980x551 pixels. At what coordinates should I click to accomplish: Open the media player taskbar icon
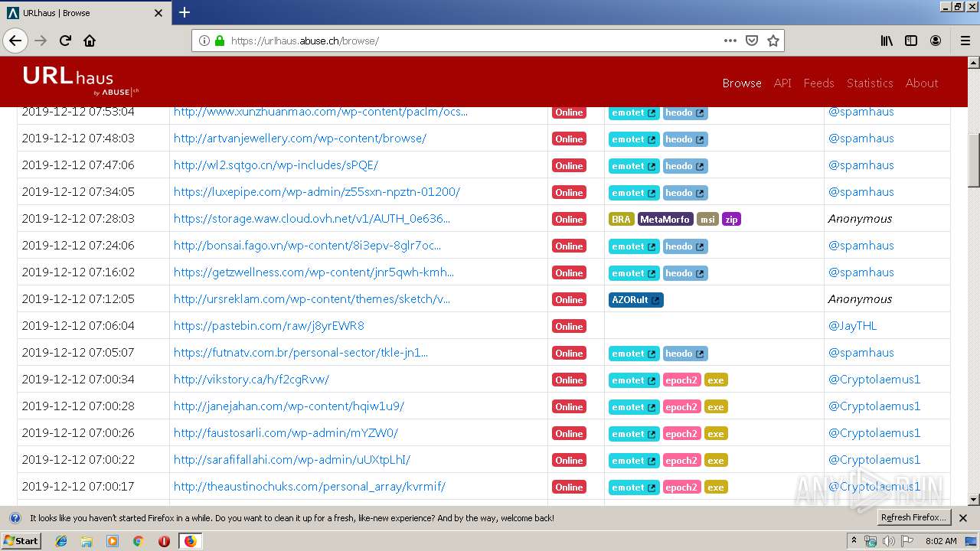pos(113,541)
